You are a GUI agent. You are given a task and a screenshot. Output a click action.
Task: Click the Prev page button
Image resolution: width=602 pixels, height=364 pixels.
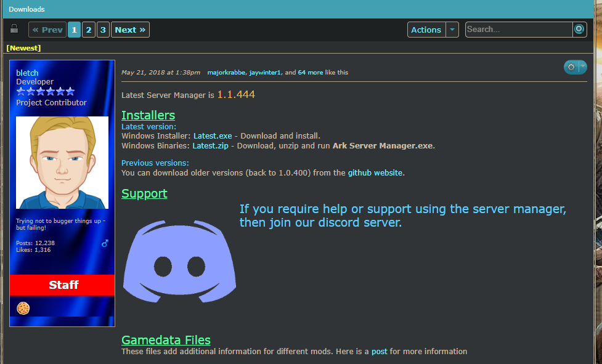(x=47, y=30)
